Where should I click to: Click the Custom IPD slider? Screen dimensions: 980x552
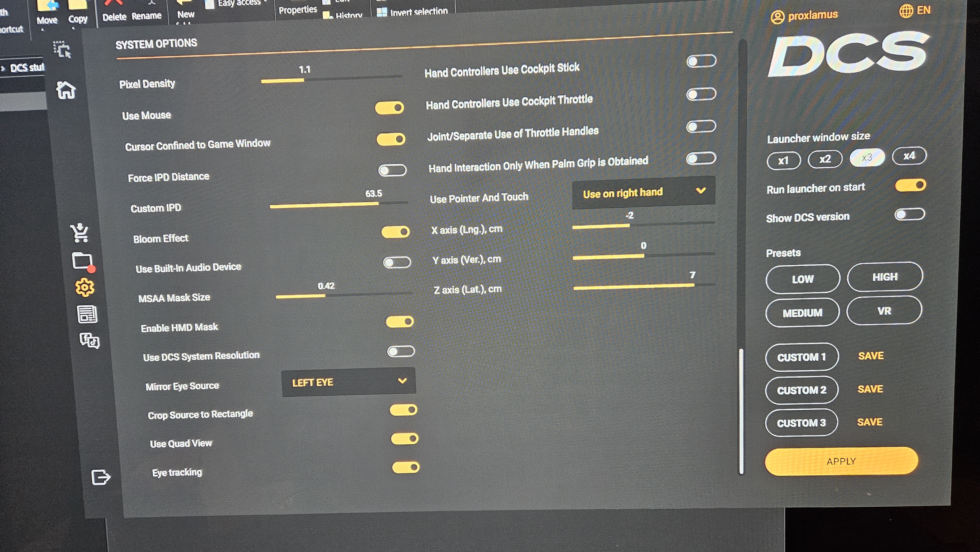click(x=339, y=204)
